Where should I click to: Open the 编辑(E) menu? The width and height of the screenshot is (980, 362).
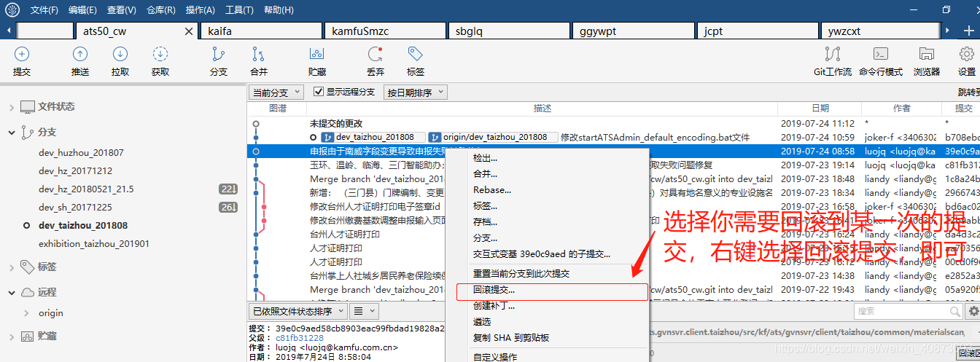[82, 10]
